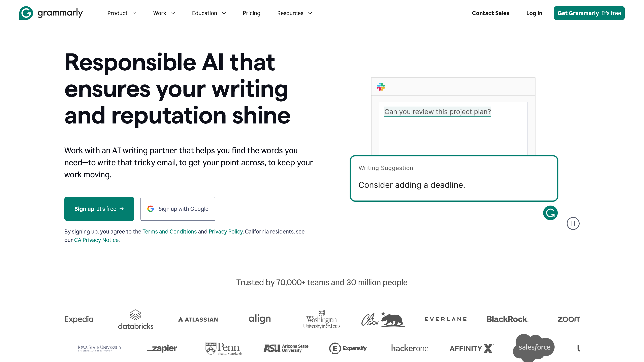
Task: Click Sign up free button
Action: pos(99,209)
